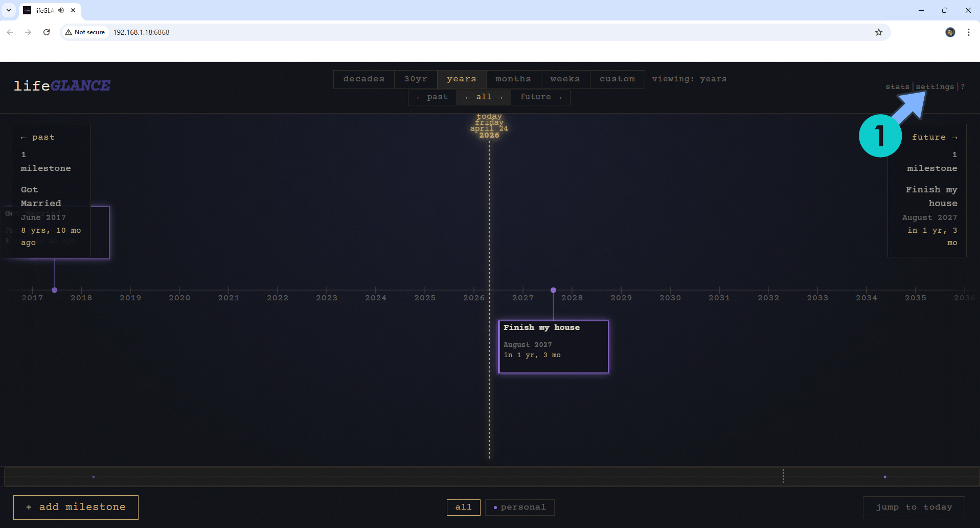Select the weeks view
Viewport: 980px width, 528px height.
click(x=565, y=79)
